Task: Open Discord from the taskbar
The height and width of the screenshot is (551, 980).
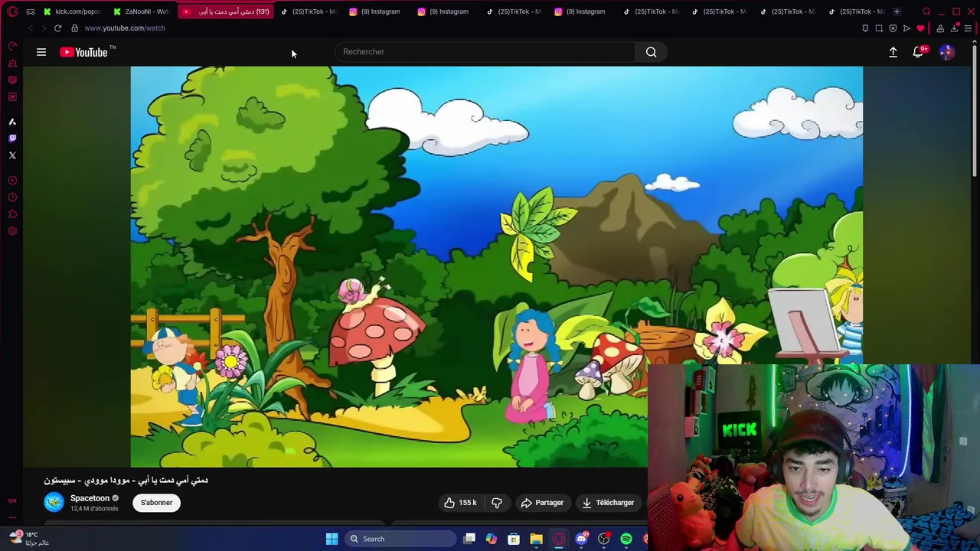Action: pyautogui.click(x=581, y=539)
